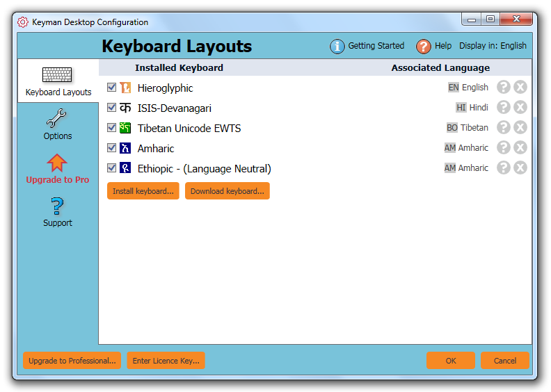Change the HI Hindi associated language

(472, 108)
